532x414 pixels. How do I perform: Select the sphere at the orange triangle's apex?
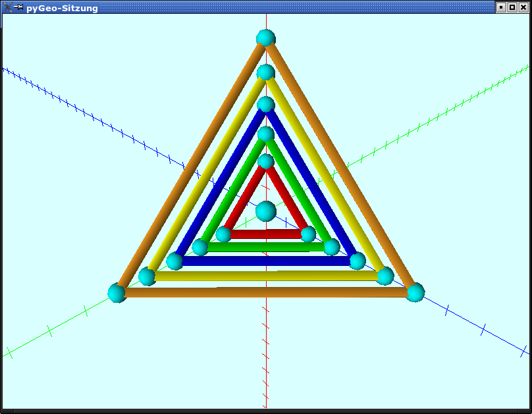[x=265, y=38]
